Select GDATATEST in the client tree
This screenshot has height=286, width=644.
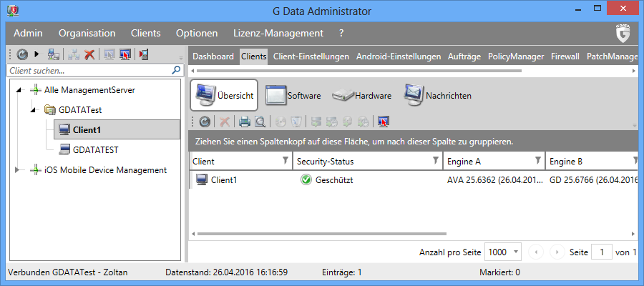(x=95, y=149)
